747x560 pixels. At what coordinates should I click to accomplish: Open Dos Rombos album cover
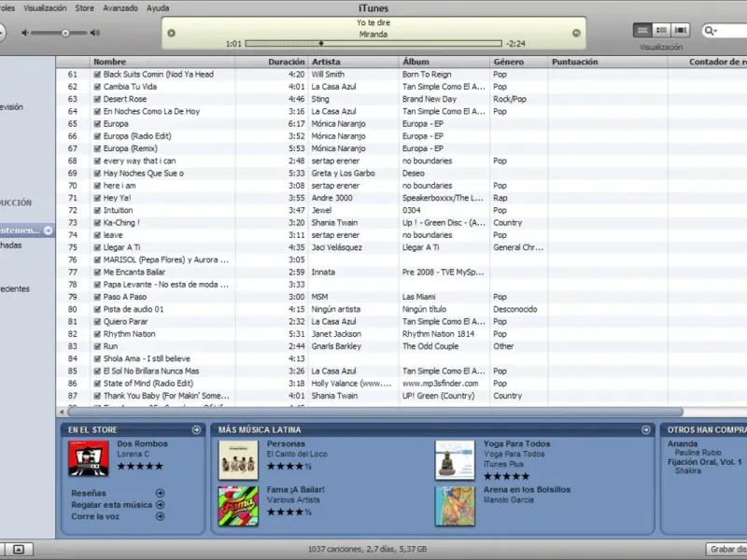point(89,458)
